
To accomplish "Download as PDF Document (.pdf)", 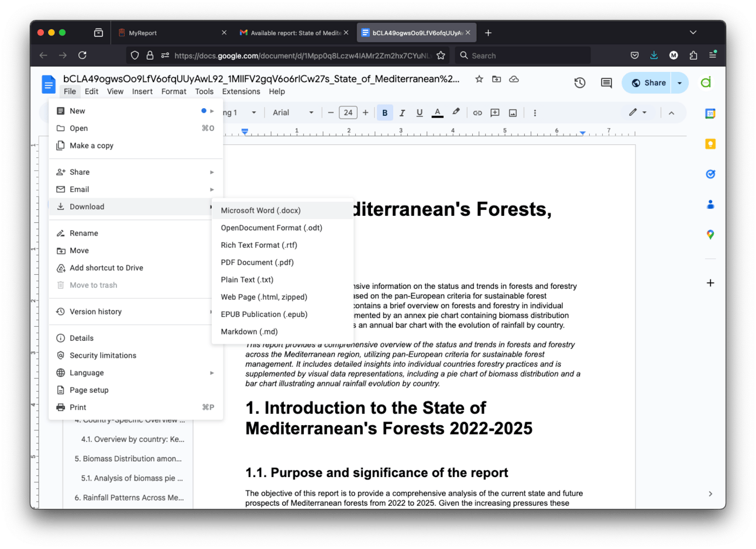I will coord(257,263).
